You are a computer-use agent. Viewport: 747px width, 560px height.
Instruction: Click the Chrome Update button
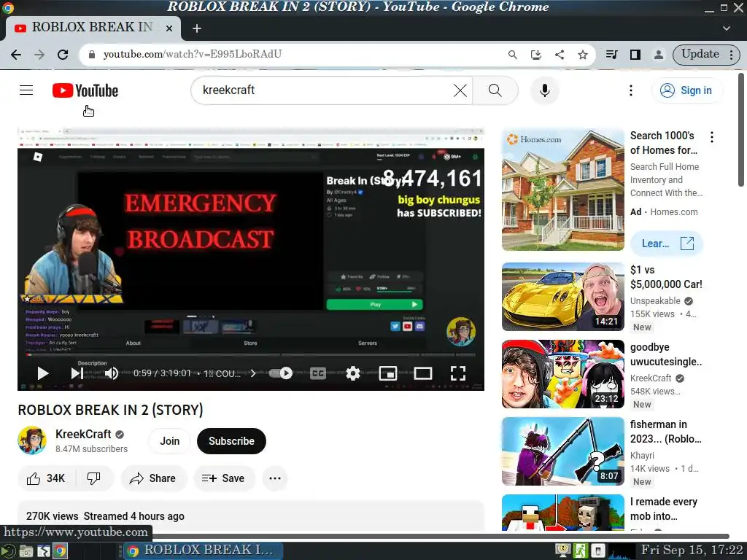point(705,54)
